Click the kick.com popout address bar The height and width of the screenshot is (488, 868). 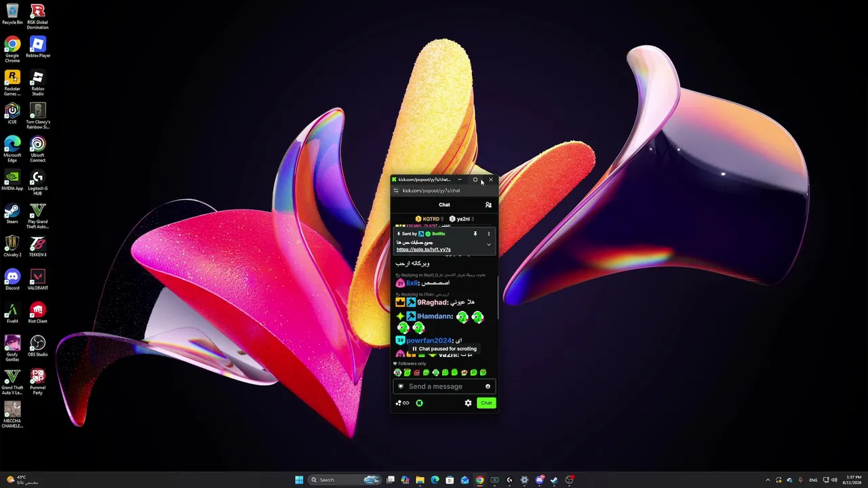(x=431, y=190)
